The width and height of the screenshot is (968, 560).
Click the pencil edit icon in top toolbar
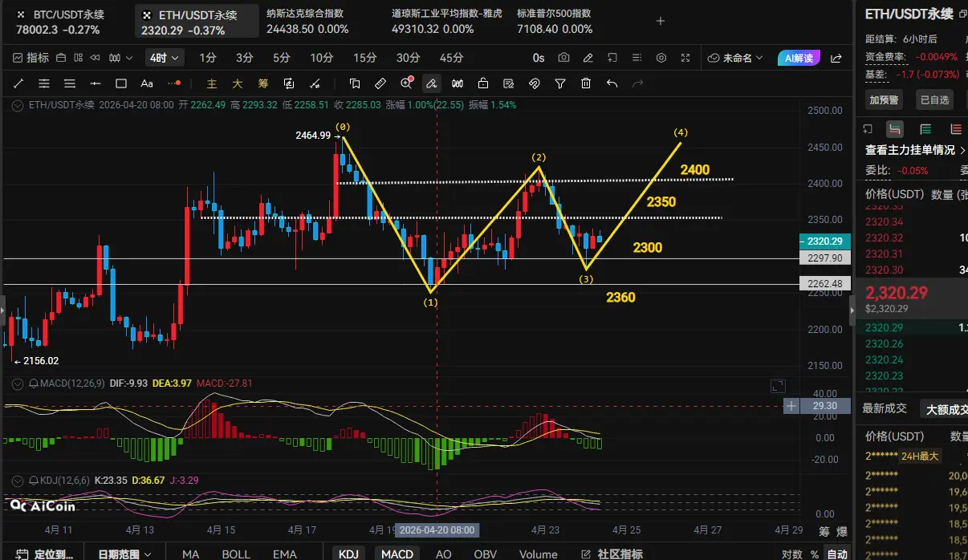[588, 58]
